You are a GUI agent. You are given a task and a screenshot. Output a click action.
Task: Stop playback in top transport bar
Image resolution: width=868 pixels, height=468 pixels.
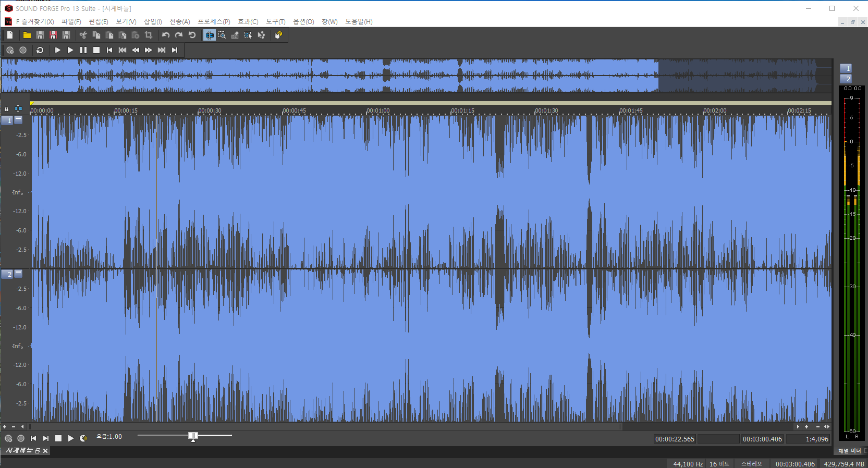coord(96,50)
